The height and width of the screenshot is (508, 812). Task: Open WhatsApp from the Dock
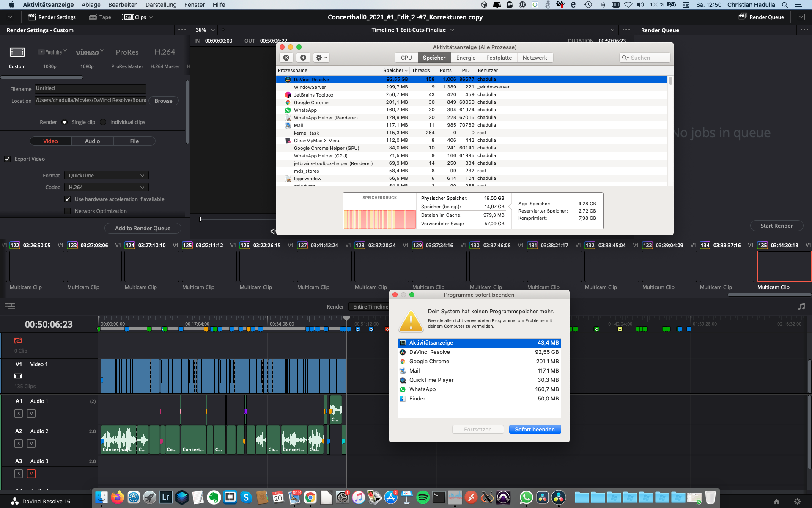click(526, 497)
